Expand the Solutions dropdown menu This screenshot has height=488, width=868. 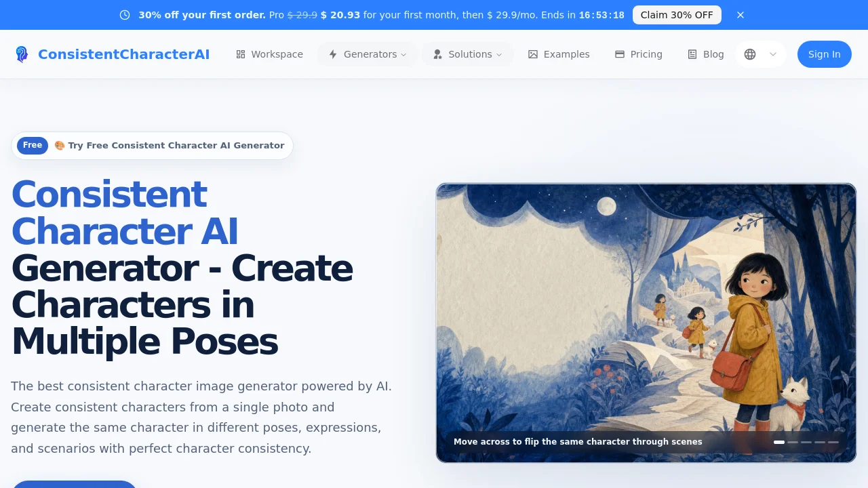(467, 54)
